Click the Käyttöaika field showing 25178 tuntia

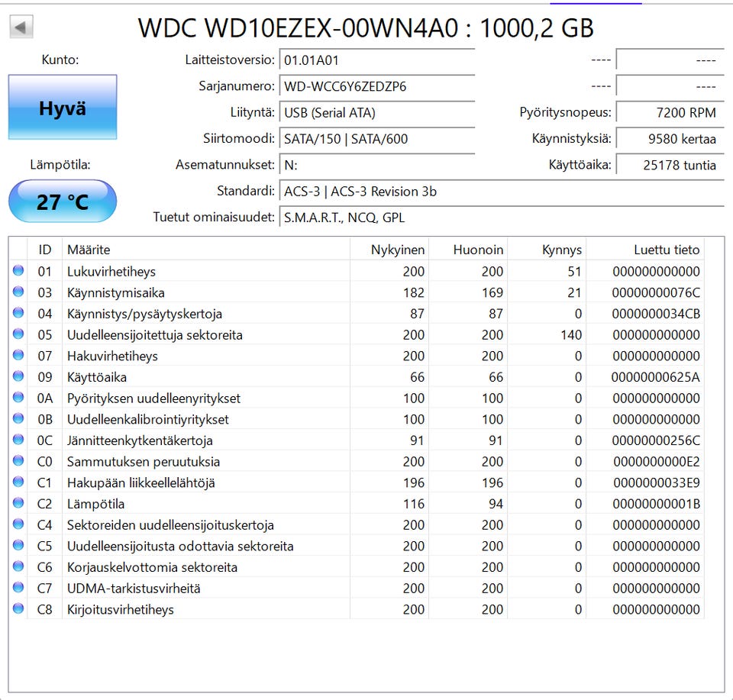[x=670, y=165]
